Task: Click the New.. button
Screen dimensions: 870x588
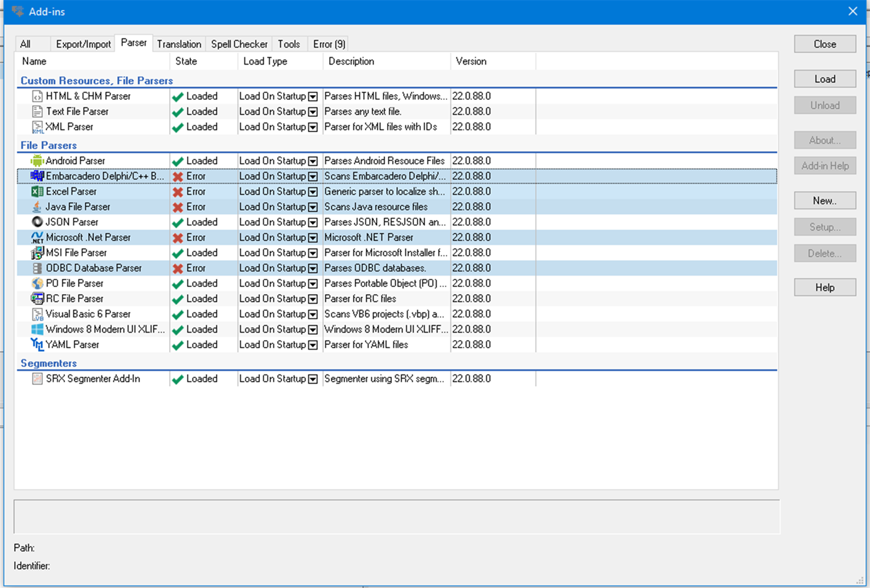Action: [x=825, y=200]
